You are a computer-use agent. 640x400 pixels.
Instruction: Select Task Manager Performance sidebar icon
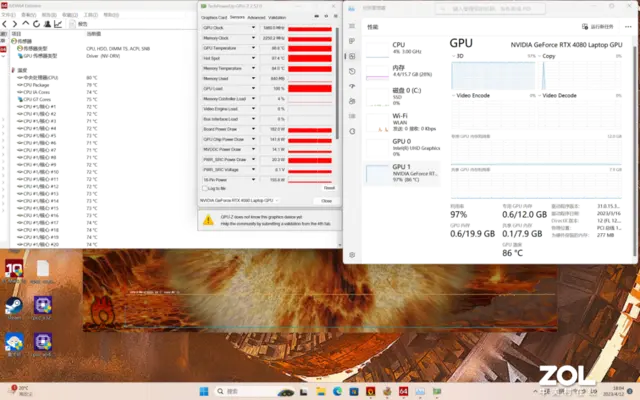click(x=352, y=56)
